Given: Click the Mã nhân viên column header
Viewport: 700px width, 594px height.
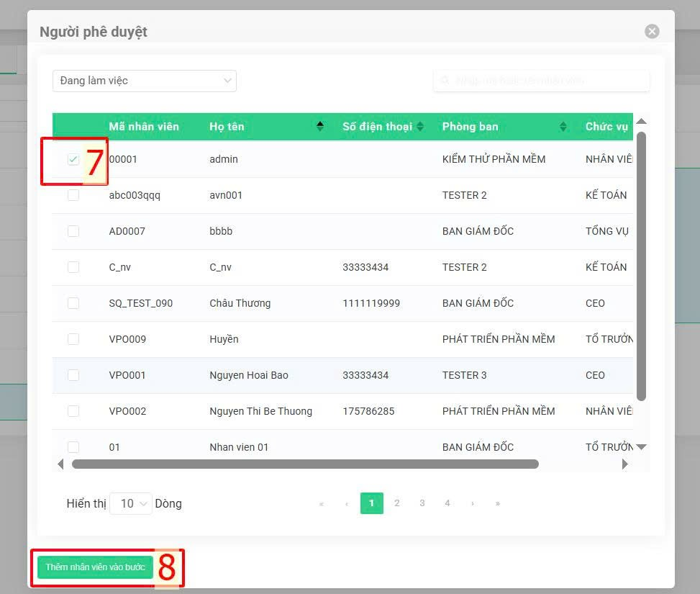Looking at the screenshot, I should [144, 127].
